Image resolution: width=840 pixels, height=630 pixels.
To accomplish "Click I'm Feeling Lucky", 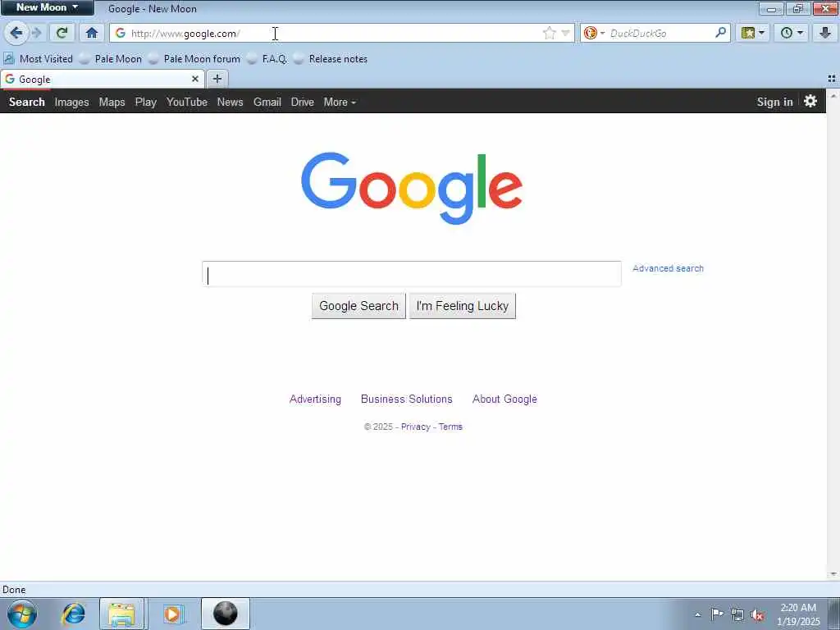I will pyautogui.click(x=463, y=306).
